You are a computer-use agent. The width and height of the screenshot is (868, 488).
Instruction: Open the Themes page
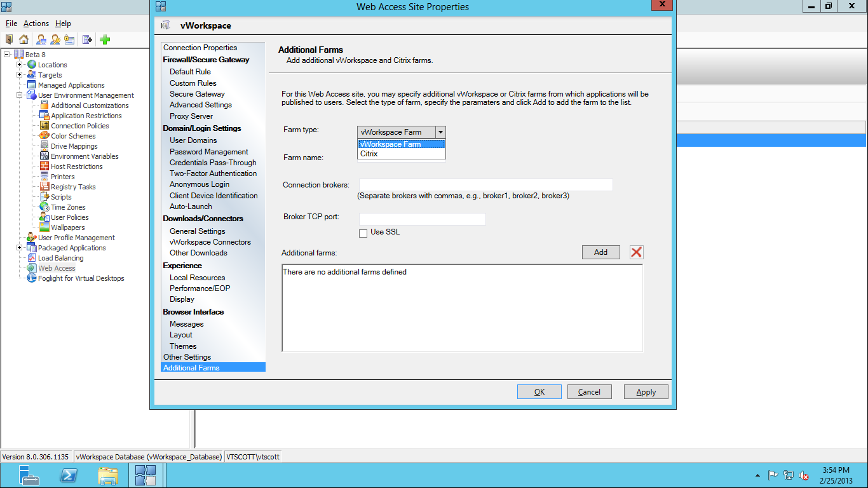(183, 346)
